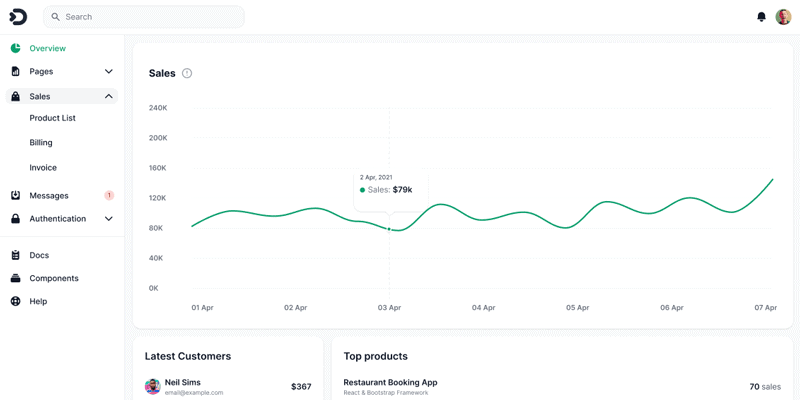Click the Messages inbox icon
The width and height of the screenshot is (800, 400).
click(16, 195)
